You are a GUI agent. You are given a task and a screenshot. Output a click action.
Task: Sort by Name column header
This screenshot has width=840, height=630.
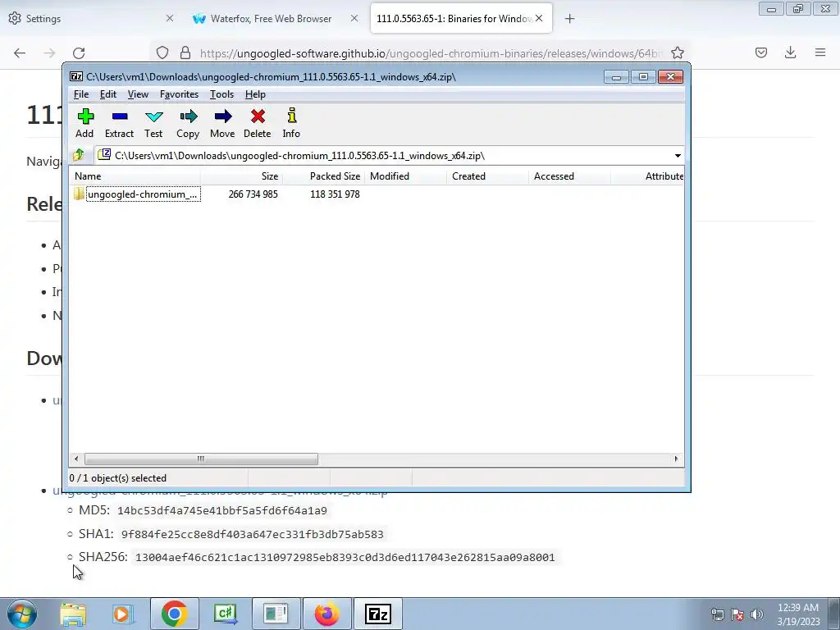coord(135,176)
